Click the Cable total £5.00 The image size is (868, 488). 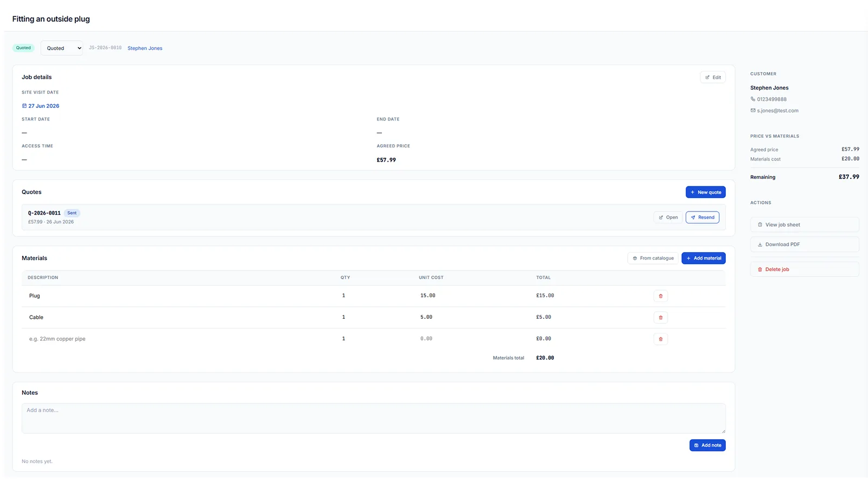pyautogui.click(x=544, y=317)
